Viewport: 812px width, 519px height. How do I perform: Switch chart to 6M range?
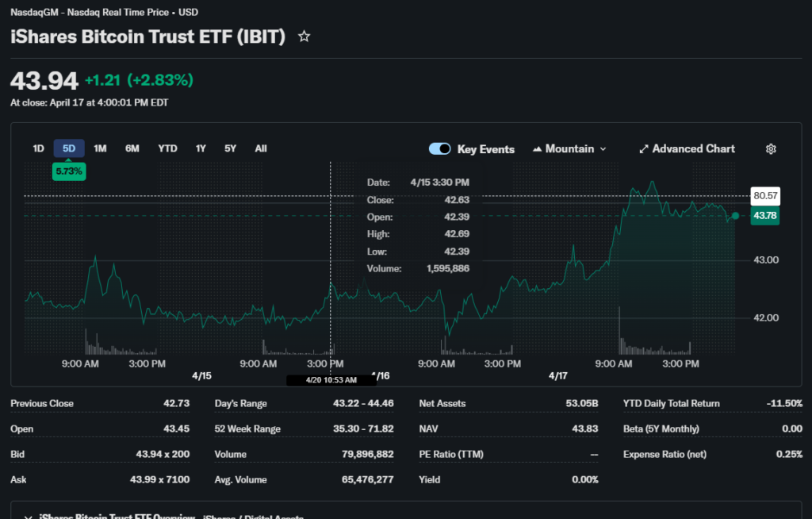coord(132,148)
